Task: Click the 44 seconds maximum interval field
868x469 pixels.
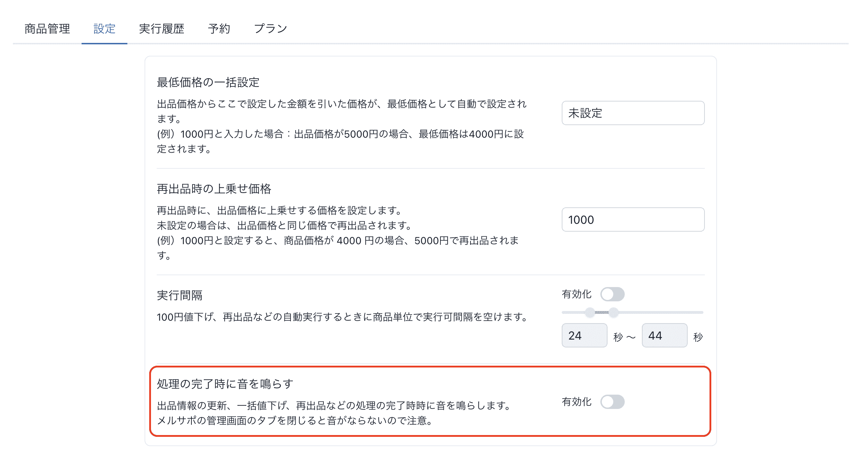Action: [664, 335]
